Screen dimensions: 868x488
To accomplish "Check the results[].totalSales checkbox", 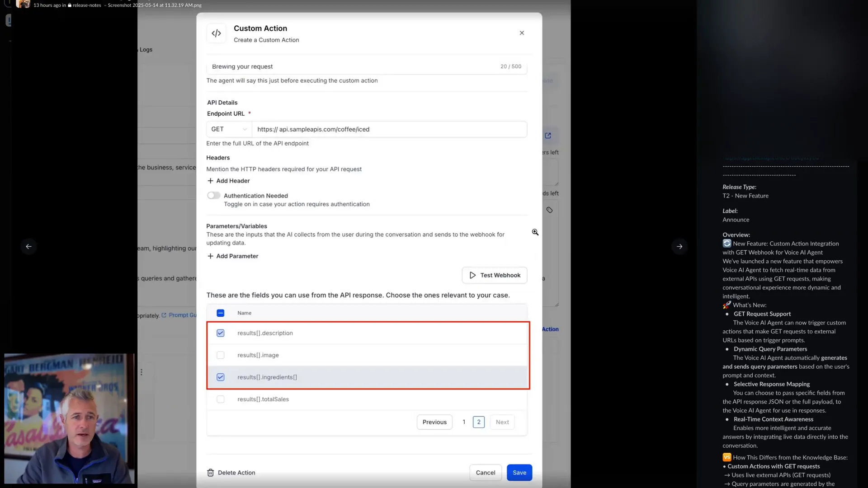I will pos(221,399).
